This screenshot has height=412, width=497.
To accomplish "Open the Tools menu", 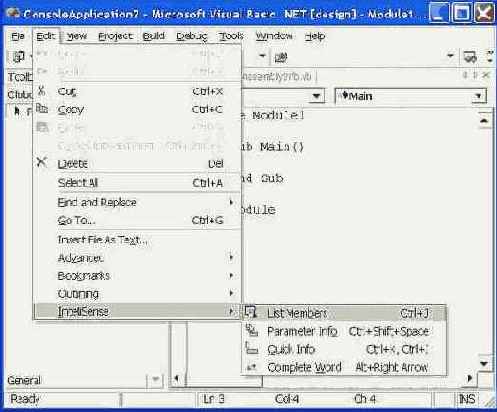I will click(x=231, y=36).
